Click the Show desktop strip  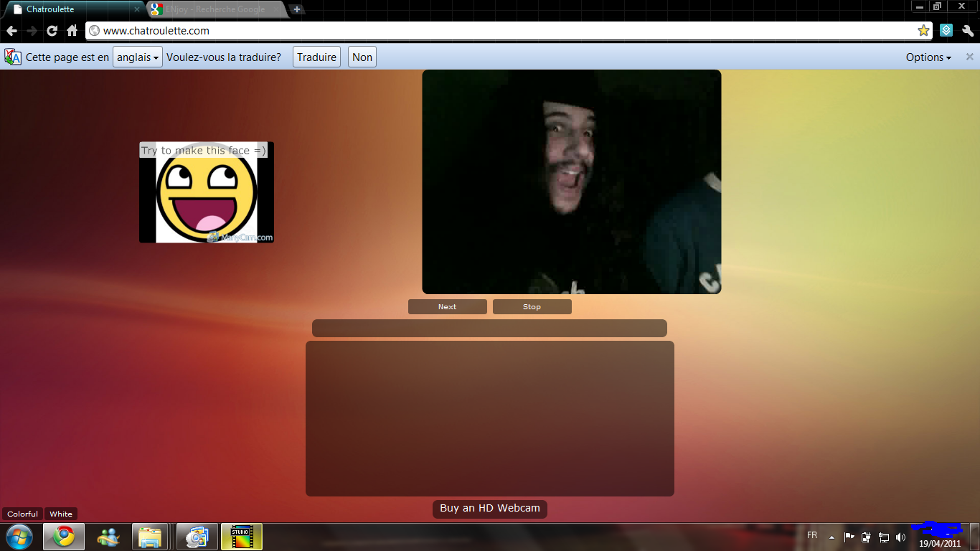click(x=975, y=537)
